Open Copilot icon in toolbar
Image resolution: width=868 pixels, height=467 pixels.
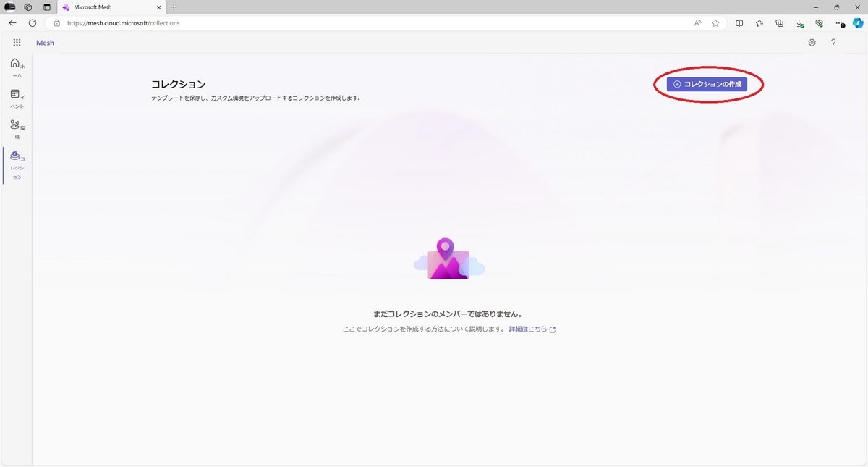pos(858,23)
